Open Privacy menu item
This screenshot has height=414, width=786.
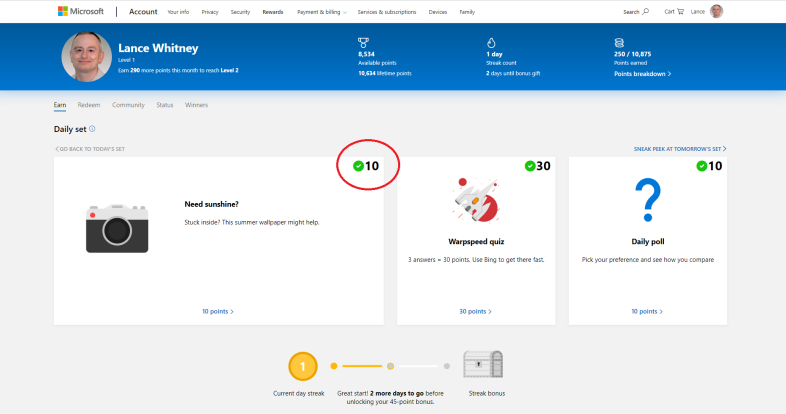click(x=210, y=12)
